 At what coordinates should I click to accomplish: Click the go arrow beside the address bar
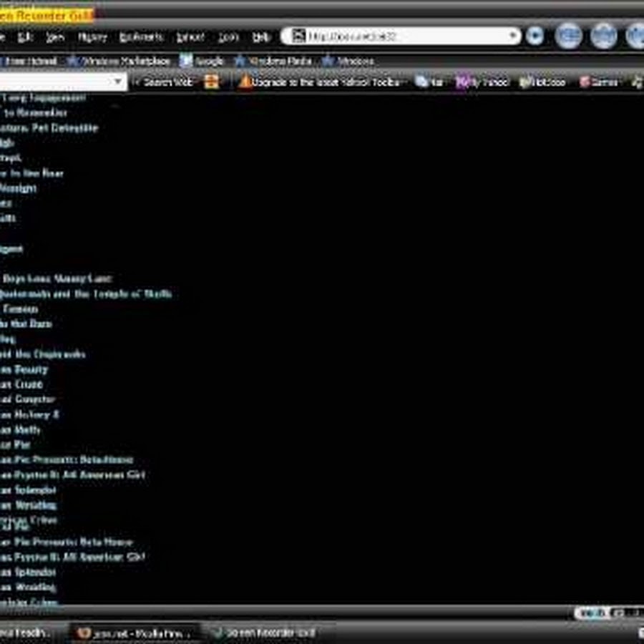coord(535,36)
